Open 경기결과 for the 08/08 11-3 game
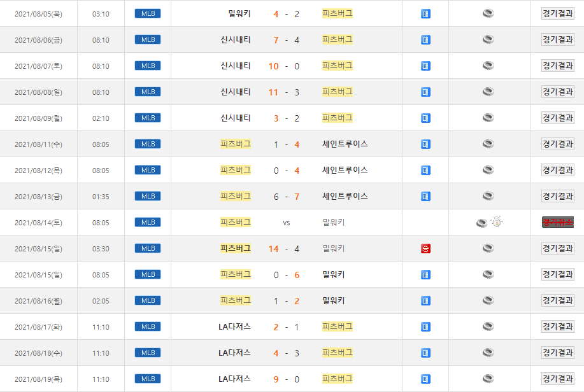 click(557, 92)
